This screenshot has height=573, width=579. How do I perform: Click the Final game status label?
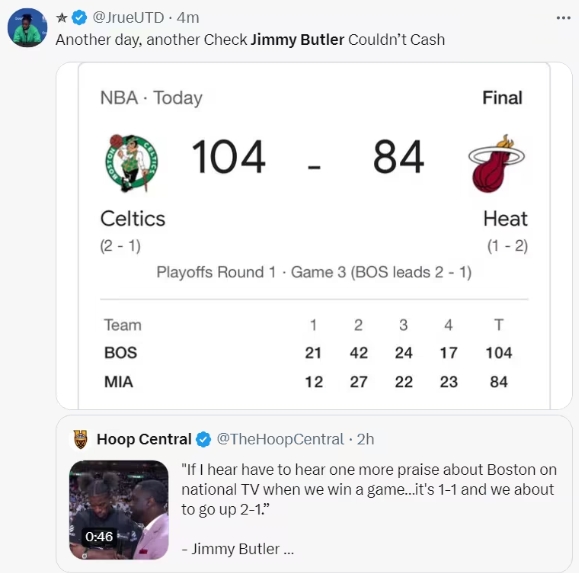pyautogui.click(x=502, y=98)
